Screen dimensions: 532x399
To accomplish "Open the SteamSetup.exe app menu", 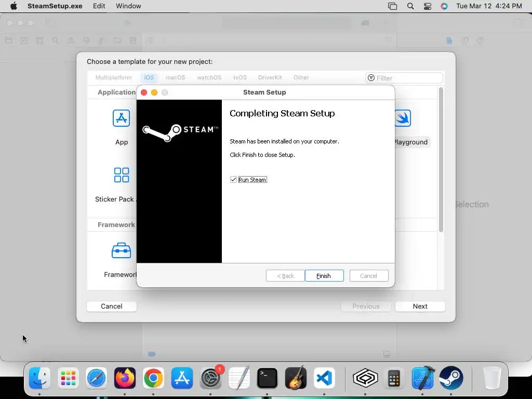I will pyautogui.click(x=55, y=6).
